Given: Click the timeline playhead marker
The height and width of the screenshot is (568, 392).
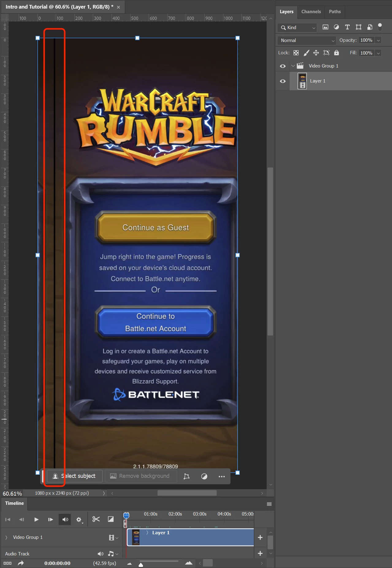Looking at the screenshot, I should pos(126,515).
